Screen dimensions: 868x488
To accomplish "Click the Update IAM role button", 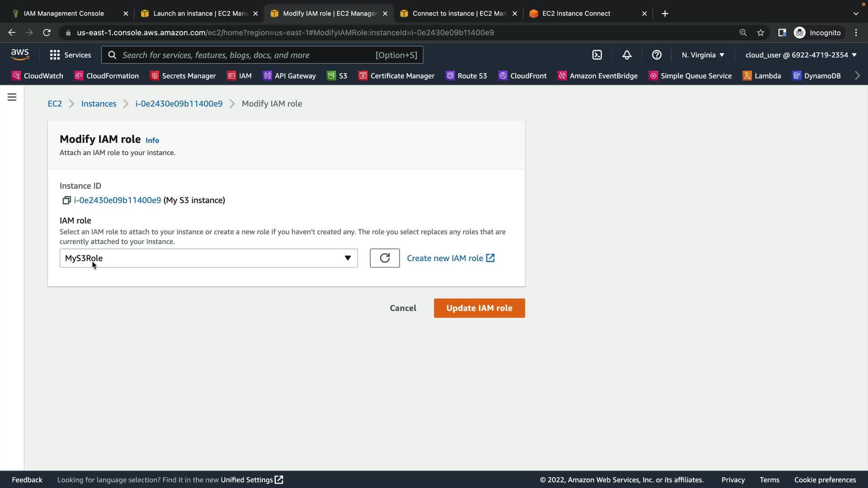I will 479,308.
